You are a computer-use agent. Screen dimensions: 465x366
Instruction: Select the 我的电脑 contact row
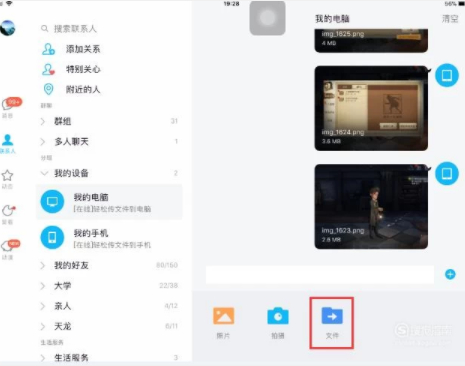109,202
